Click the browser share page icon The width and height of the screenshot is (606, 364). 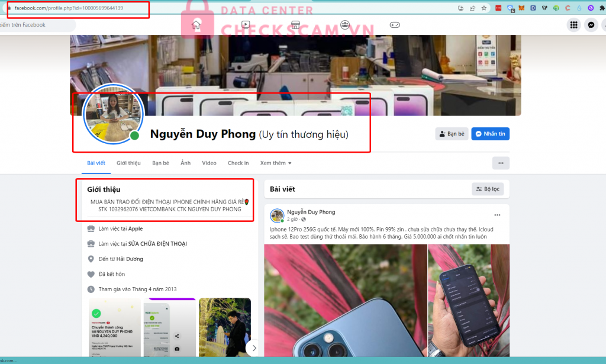pos(472,8)
